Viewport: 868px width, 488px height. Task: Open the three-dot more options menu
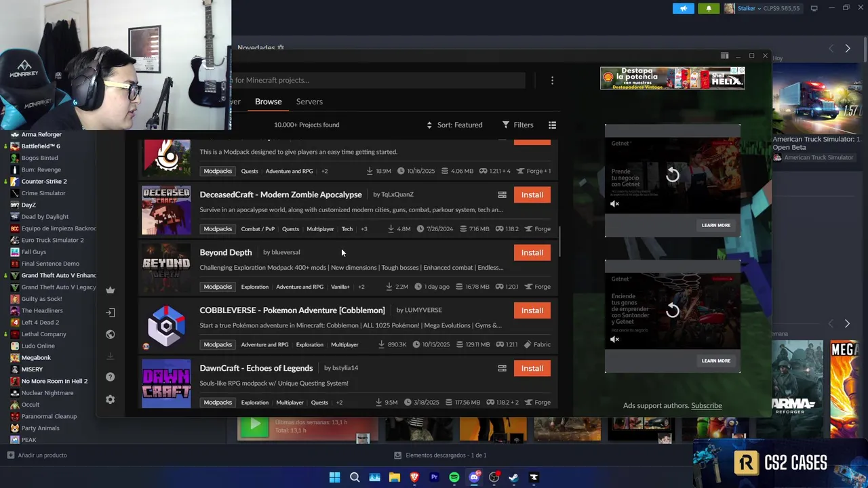(x=552, y=80)
